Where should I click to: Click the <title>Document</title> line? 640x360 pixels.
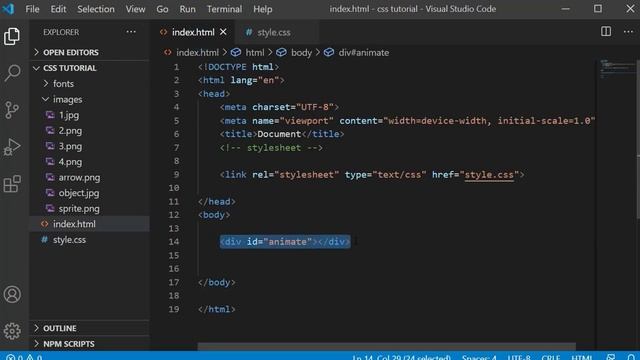[x=282, y=134]
